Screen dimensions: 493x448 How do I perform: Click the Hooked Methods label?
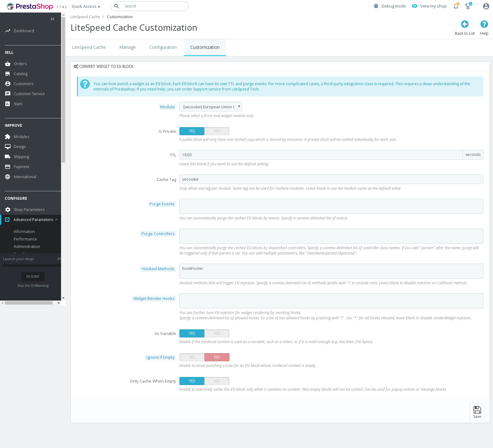pos(158,269)
